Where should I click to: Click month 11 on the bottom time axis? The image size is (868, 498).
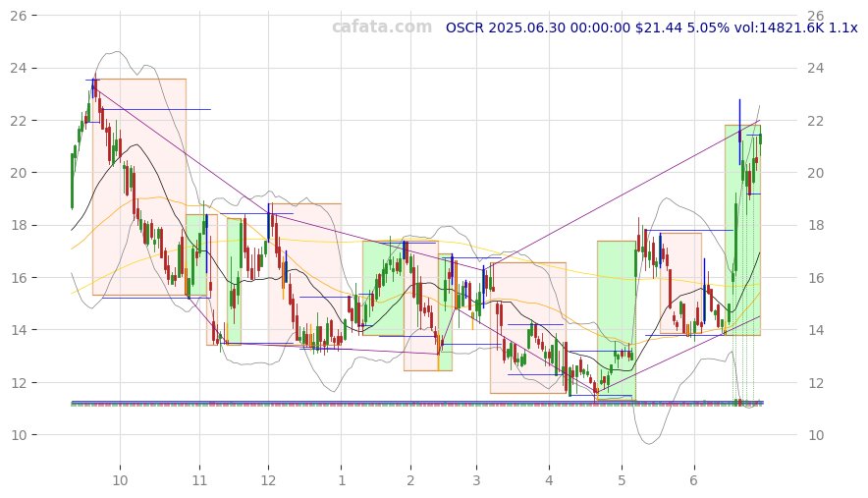pyautogui.click(x=200, y=480)
